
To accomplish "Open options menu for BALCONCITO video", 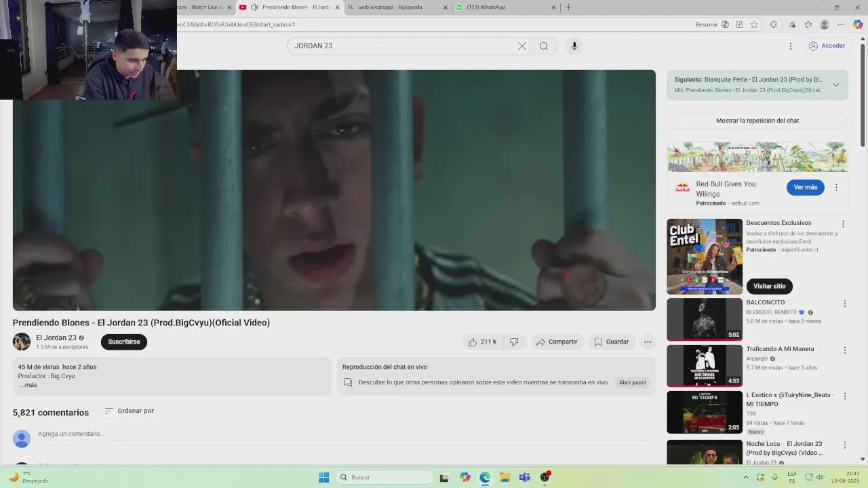I will pos(845,304).
